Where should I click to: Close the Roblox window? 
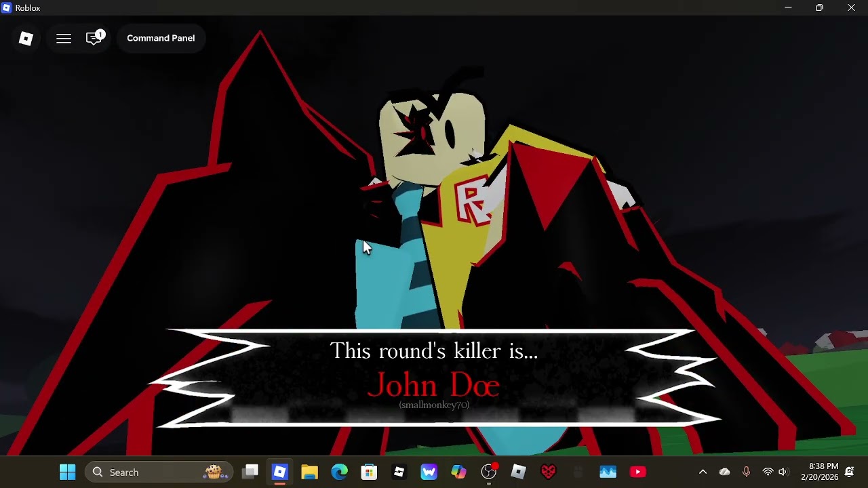click(852, 8)
